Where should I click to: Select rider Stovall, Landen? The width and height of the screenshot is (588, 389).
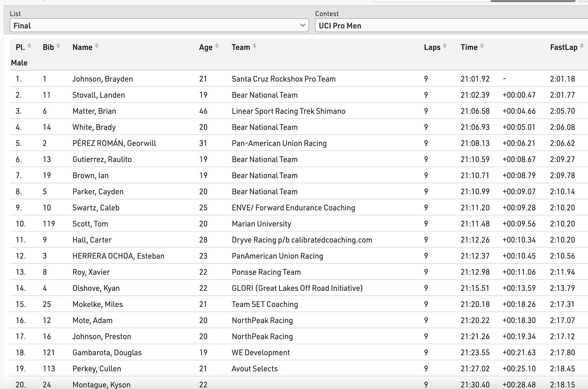99,95
